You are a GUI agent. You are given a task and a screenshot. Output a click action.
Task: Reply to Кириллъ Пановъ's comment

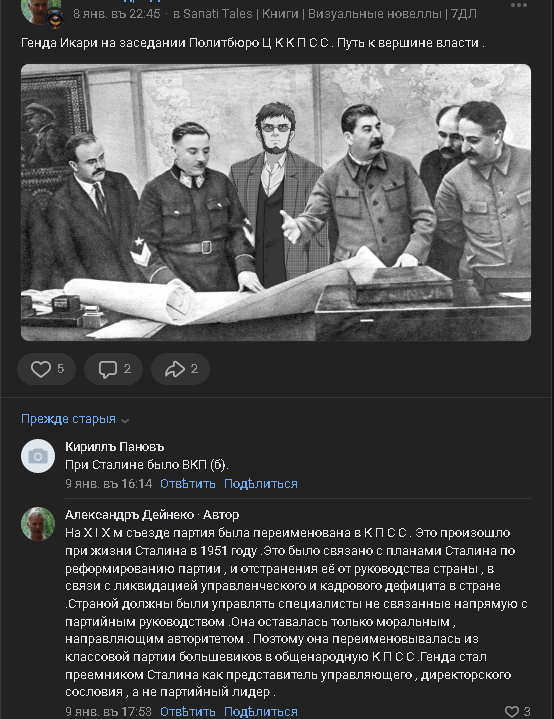(188, 484)
